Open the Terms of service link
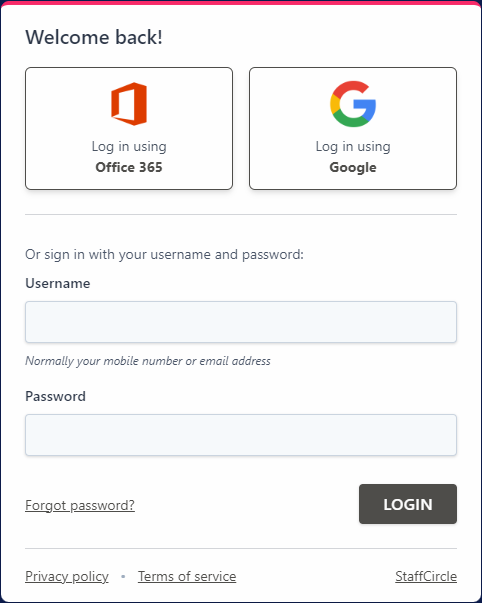Image resolution: width=482 pixels, height=603 pixels. pyautogui.click(x=187, y=576)
